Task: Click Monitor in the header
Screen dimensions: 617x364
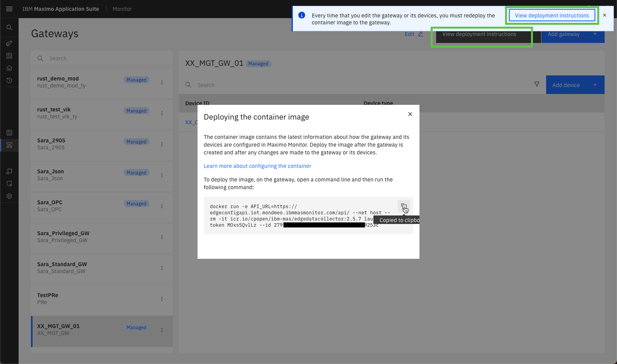Action: [x=122, y=9]
